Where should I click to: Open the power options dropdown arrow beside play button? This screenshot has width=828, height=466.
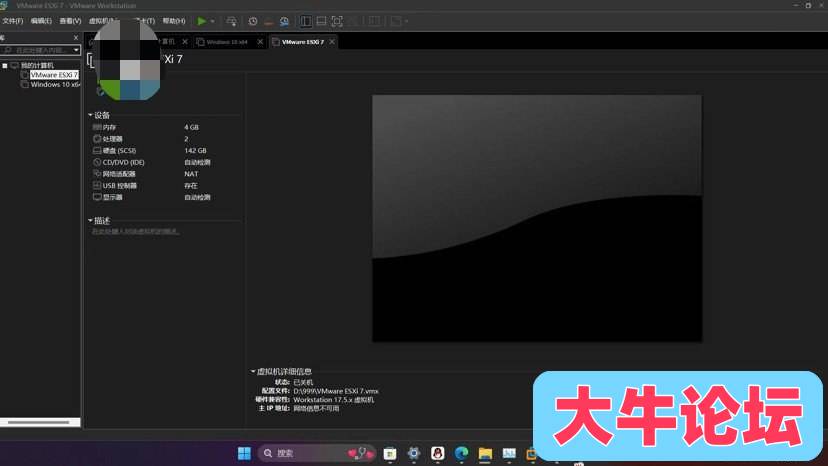(x=212, y=21)
